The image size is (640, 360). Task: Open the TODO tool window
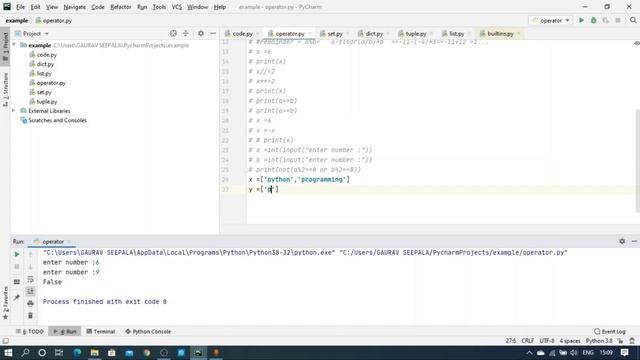(x=30, y=331)
